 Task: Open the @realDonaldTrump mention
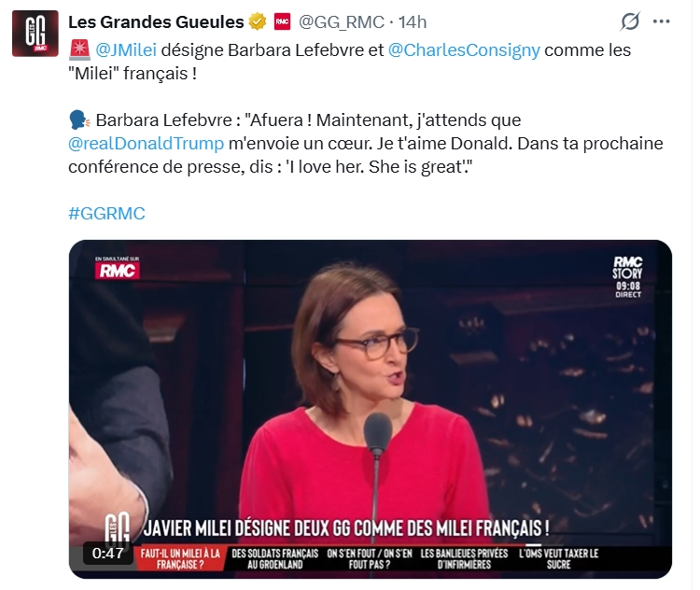tap(146, 144)
